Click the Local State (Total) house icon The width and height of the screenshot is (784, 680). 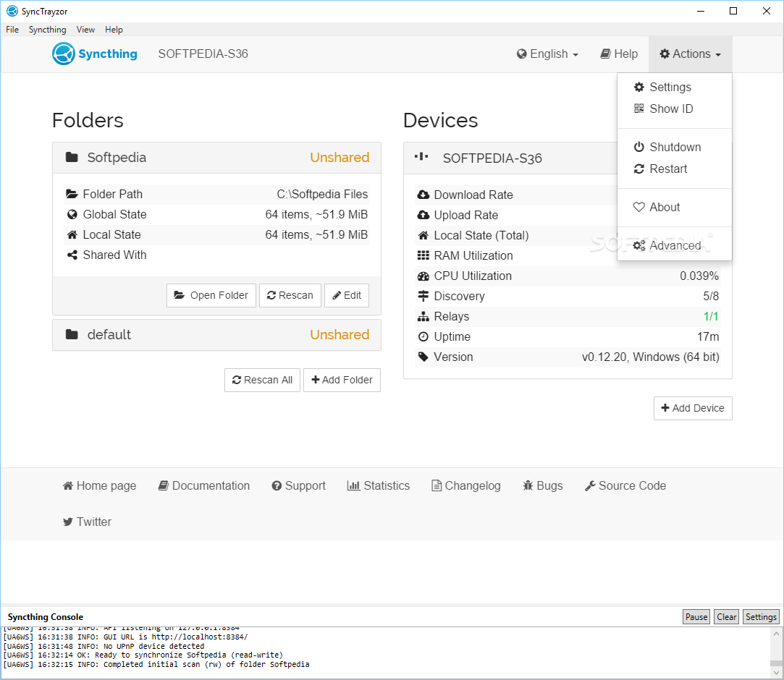(x=423, y=235)
